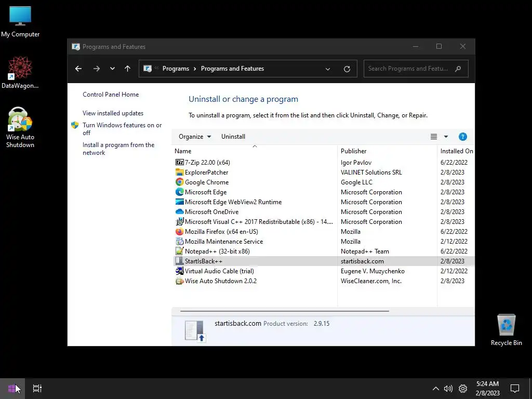Viewport: 532px width, 399px height.
Task: Go back with the left arrow
Action: (x=78, y=69)
